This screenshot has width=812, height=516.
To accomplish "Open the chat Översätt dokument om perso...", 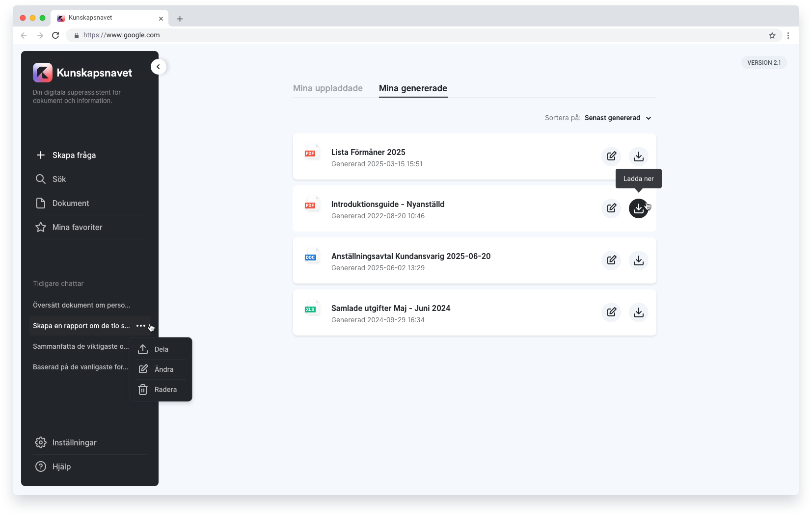I will coord(81,305).
